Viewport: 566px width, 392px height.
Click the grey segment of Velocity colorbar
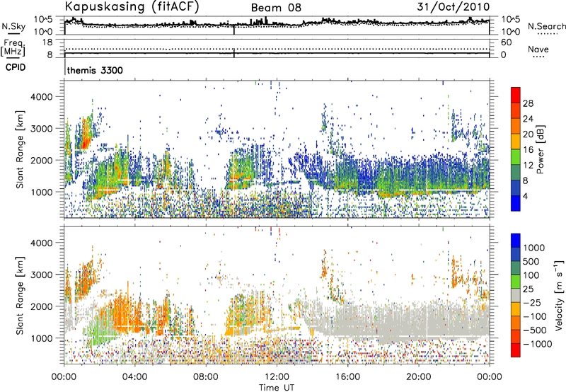click(x=516, y=295)
